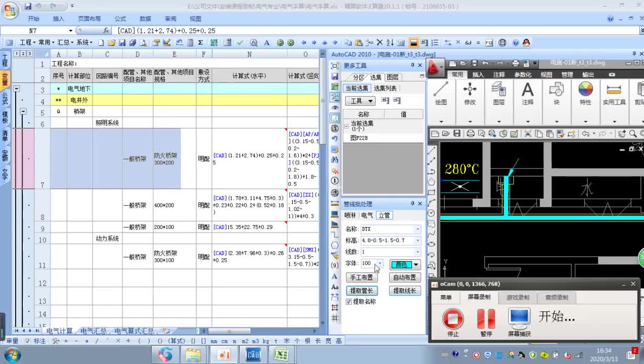Viewport: 644px width, 364px height.
Task: Click the 自动布置 button
Action: click(x=405, y=278)
